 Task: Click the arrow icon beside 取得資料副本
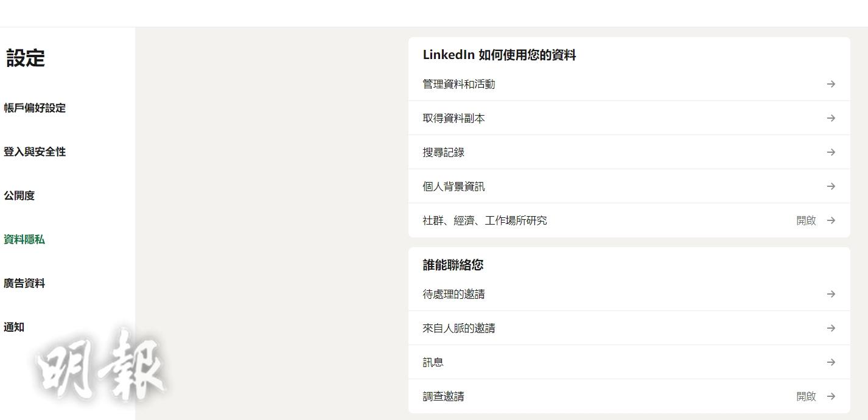tap(831, 118)
